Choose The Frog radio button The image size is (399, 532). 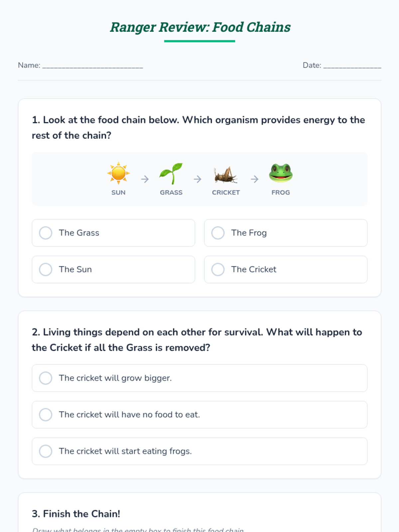pos(218,233)
